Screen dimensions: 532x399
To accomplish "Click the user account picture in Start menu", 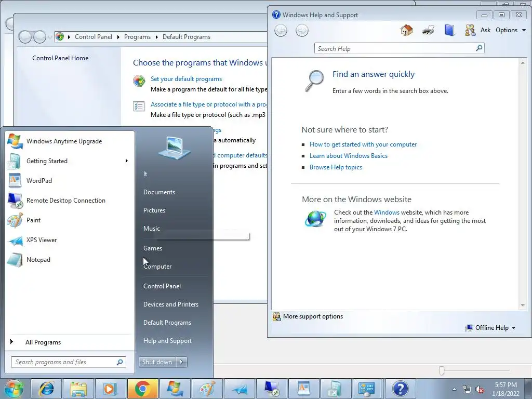I will [175, 148].
